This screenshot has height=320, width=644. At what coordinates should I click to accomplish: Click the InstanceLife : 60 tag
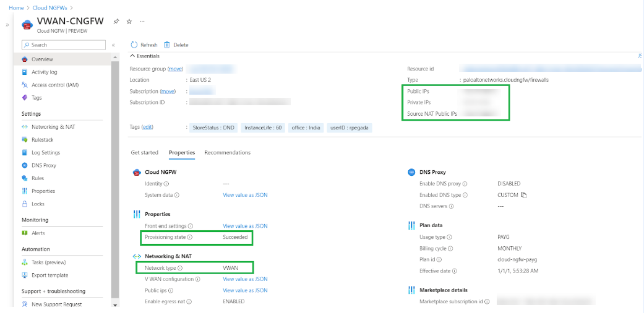263,128
